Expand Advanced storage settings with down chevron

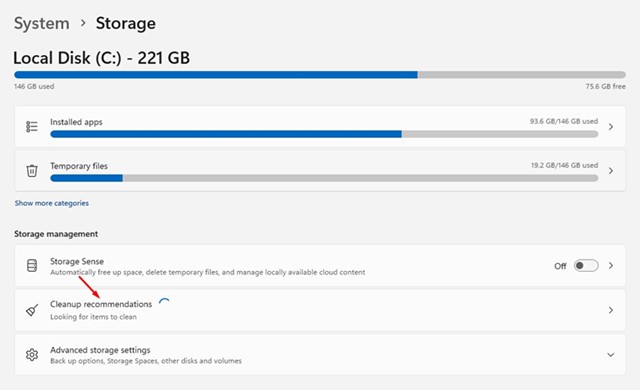(611, 355)
